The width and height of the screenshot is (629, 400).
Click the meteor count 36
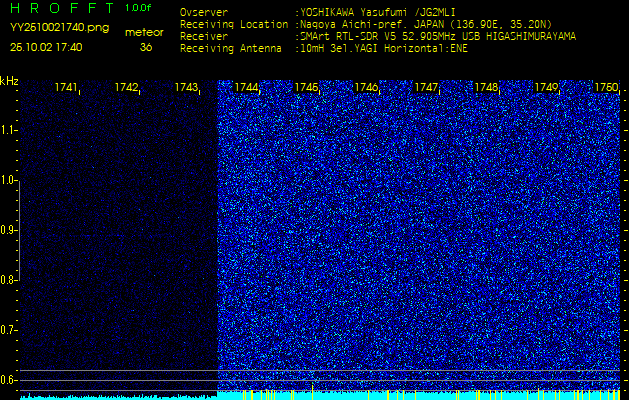[x=146, y=47]
